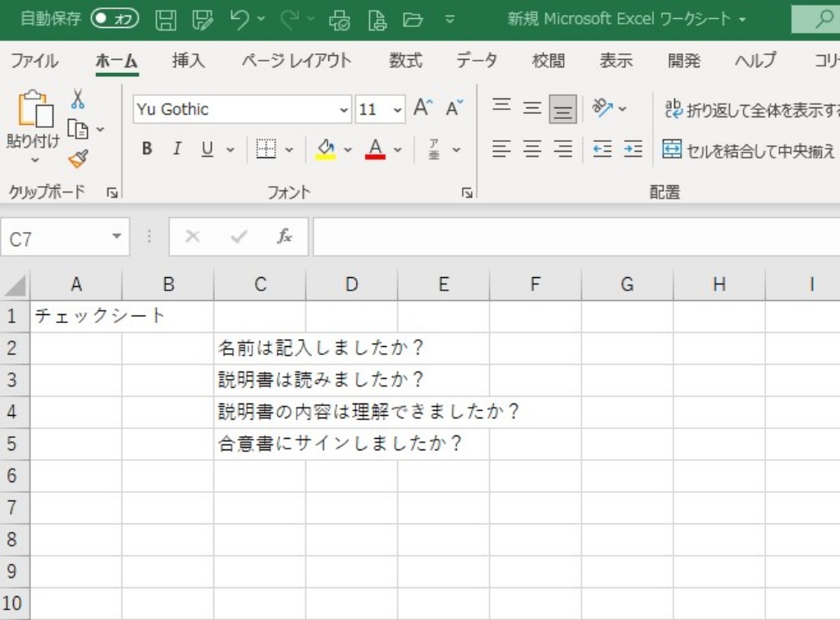This screenshot has height=620, width=840.
Task: Open the ページ レイアウト tab
Action: click(296, 61)
